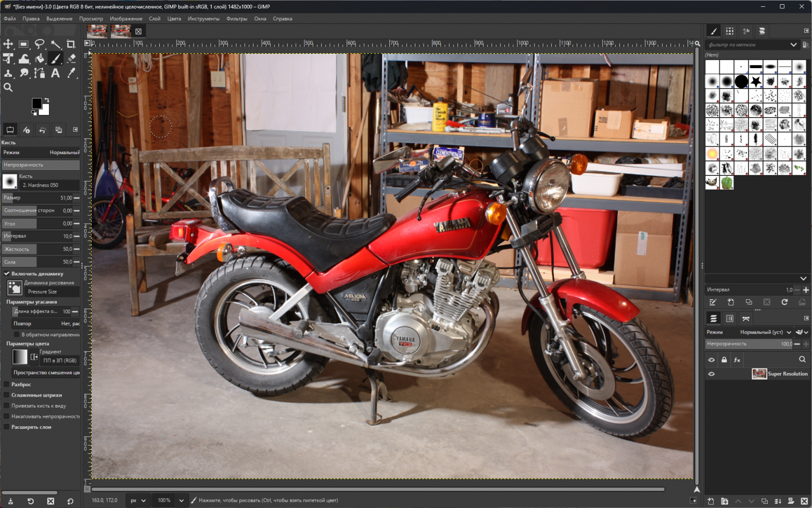Toggle the Включить динамику checkbox

7,273
